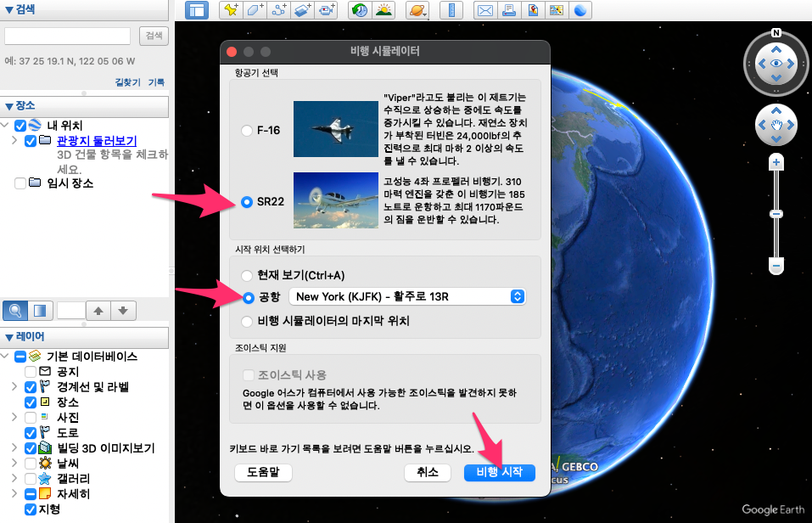
Task: Add a placemark with the pushpin icon
Action: (x=231, y=10)
